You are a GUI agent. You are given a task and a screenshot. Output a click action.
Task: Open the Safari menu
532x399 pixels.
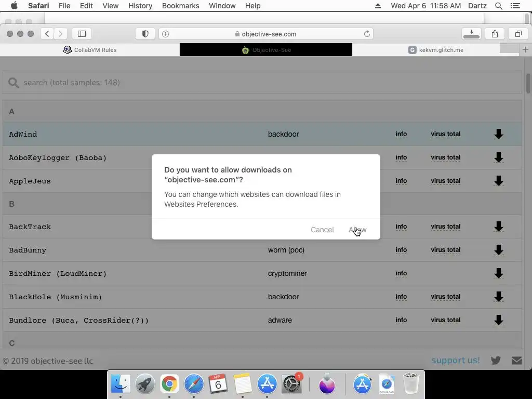(38, 6)
